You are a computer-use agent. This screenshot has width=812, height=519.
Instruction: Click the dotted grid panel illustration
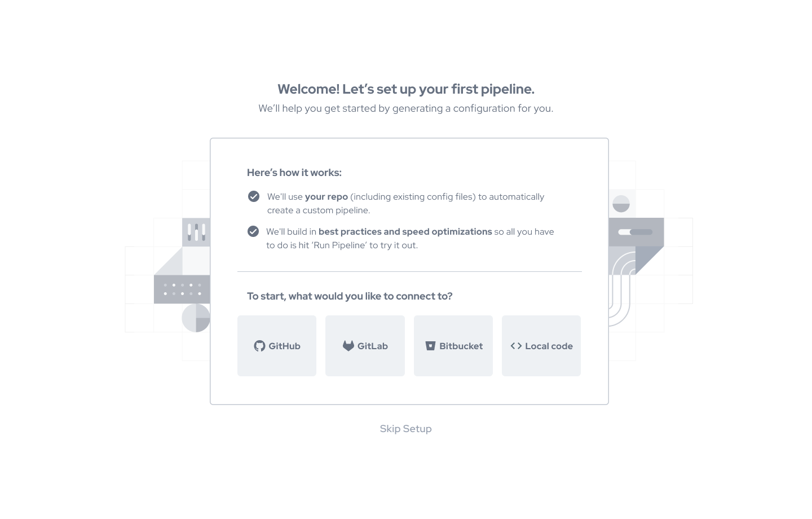coord(182,289)
